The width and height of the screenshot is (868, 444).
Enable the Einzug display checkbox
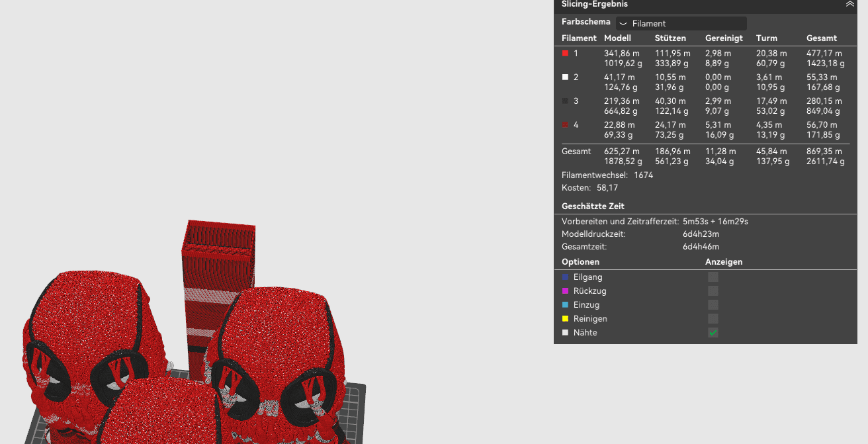[713, 305]
